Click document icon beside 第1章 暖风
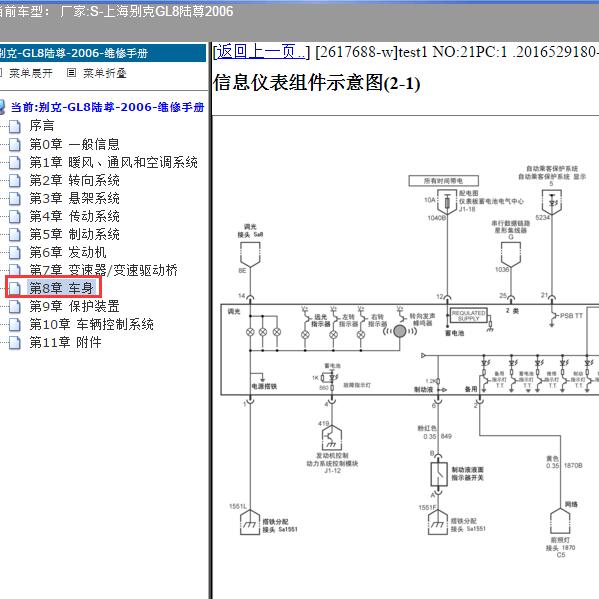The width and height of the screenshot is (599, 599). (x=15, y=163)
